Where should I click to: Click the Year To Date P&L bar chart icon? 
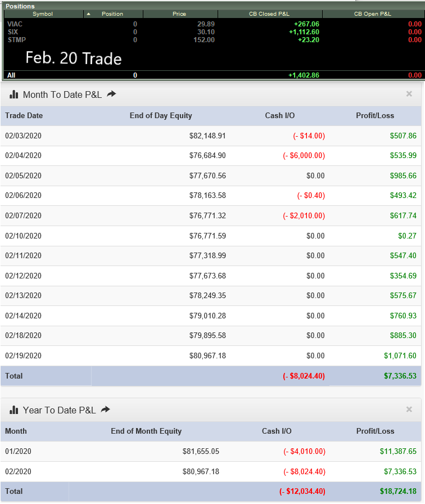14,410
